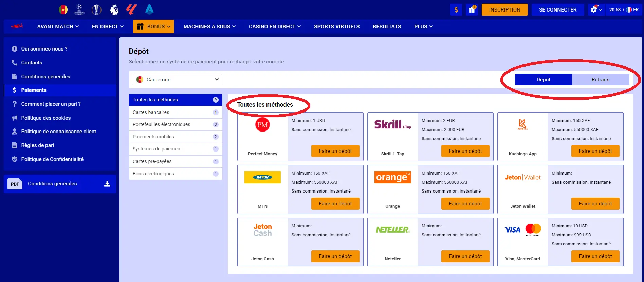Image resolution: width=644 pixels, height=282 pixels.
Task: Click the Premier League lion icon
Action: (x=114, y=9)
